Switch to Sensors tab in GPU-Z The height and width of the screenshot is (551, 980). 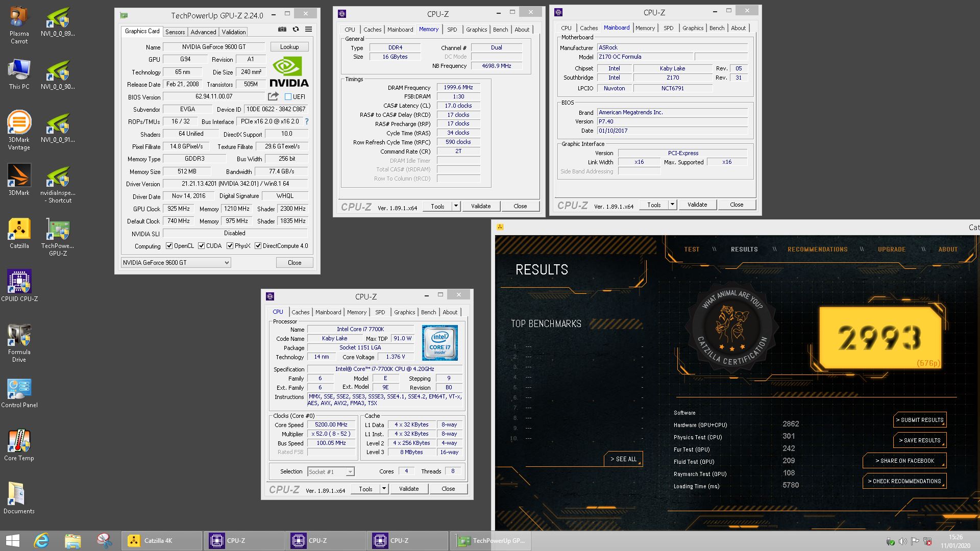(x=175, y=32)
